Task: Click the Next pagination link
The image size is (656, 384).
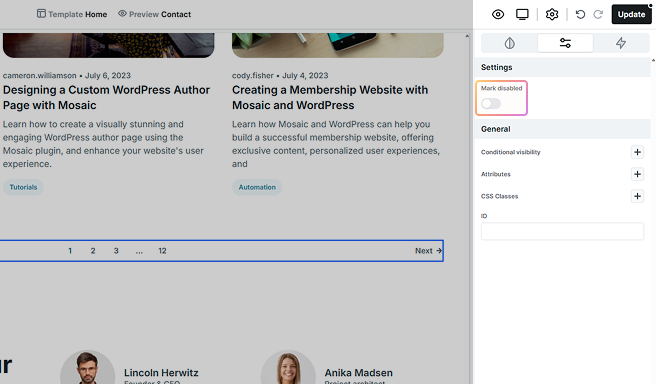Action: pyautogui.click(x=428, y=251)
